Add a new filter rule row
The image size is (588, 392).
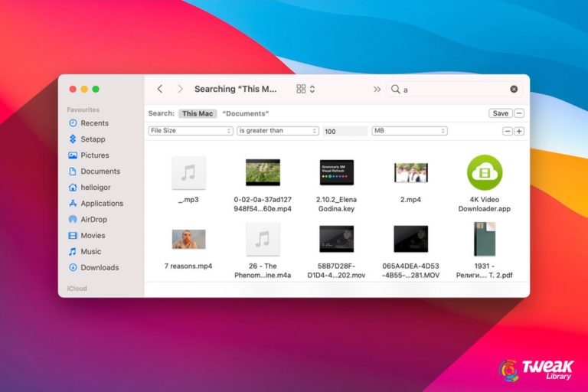tap(519, 131)
